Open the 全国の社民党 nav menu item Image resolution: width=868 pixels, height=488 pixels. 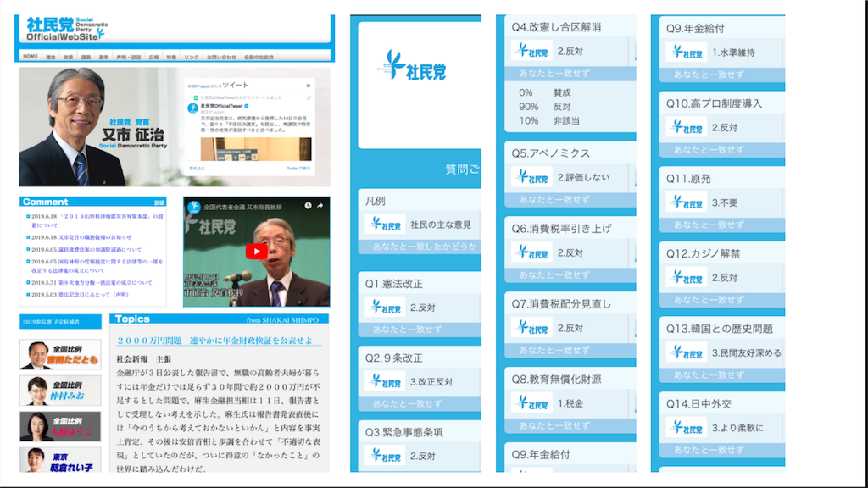point(259,57)
